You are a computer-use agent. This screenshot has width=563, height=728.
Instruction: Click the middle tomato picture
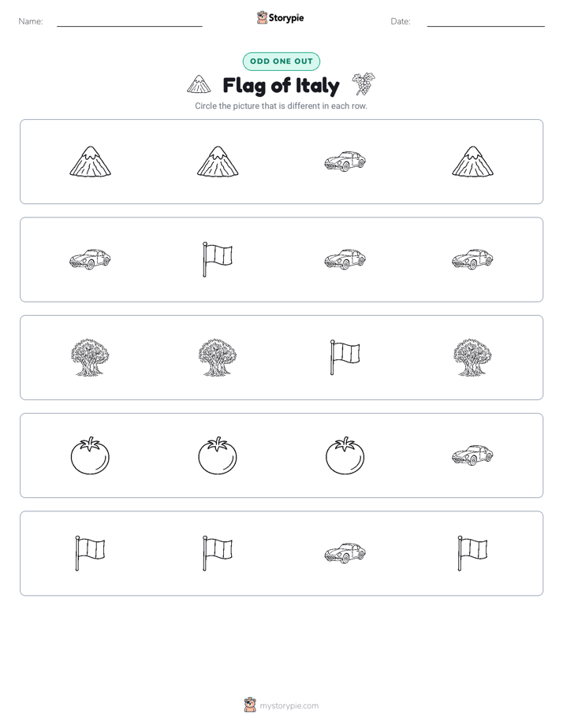(218, 455)
